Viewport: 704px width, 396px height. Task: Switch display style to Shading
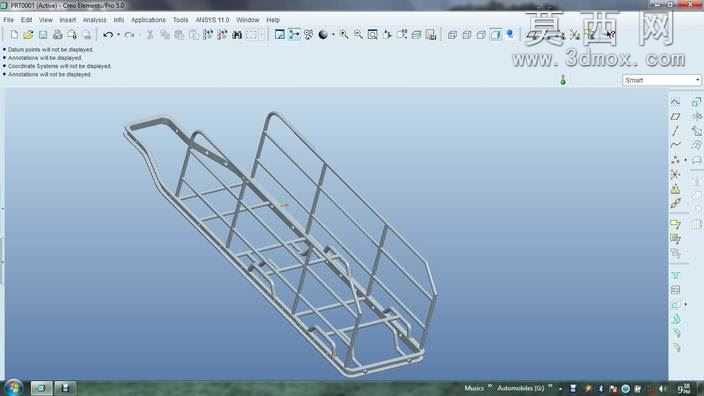pos(496,35)
